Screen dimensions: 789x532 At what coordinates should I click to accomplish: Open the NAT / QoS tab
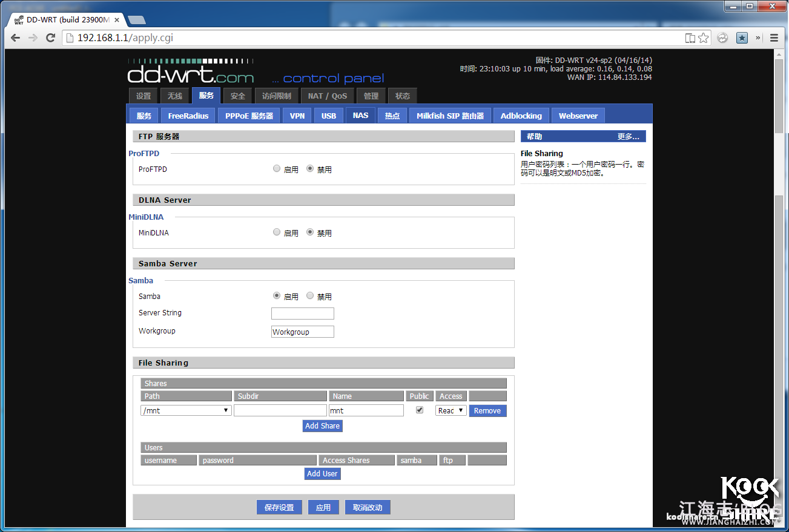coord(328,96)
